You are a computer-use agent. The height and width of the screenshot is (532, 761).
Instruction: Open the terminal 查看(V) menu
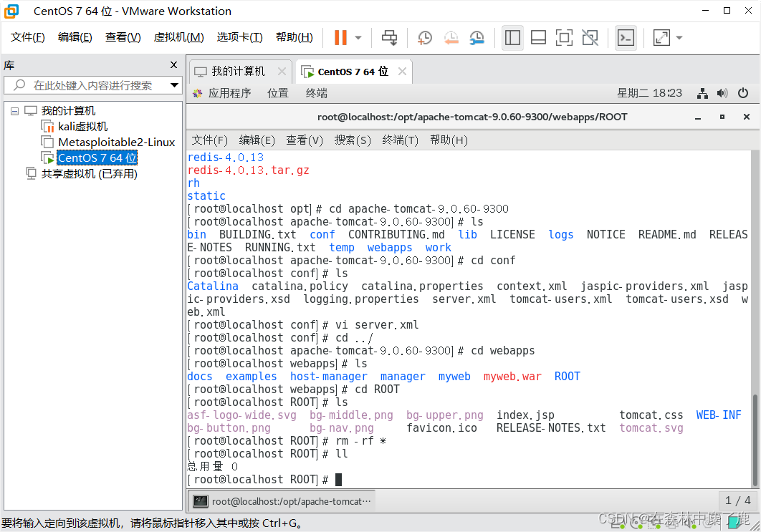pos(305,140)
